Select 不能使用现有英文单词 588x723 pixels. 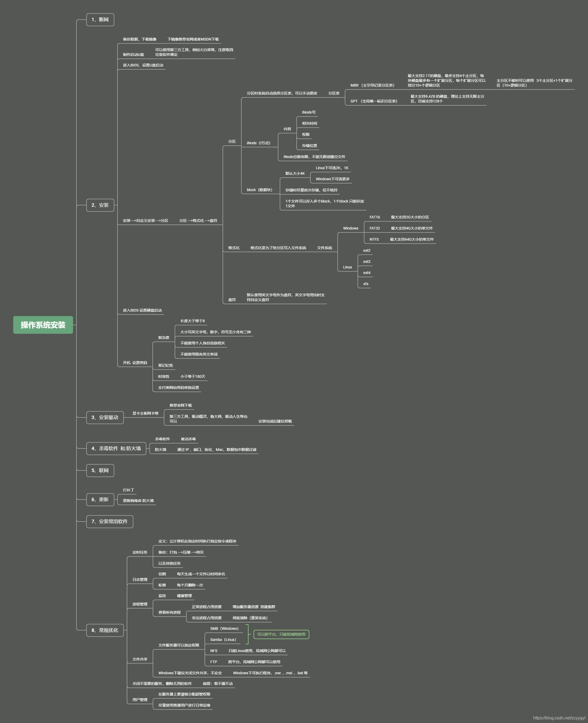(x=199, y=354)
